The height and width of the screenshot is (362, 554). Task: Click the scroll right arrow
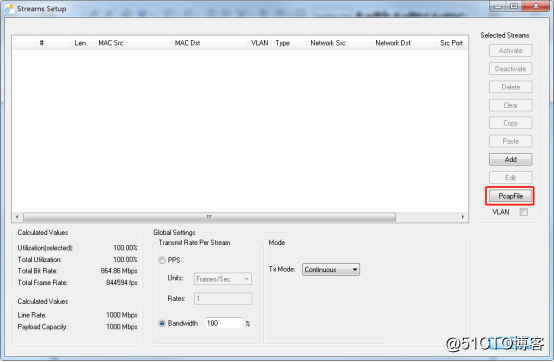point(462,217)
